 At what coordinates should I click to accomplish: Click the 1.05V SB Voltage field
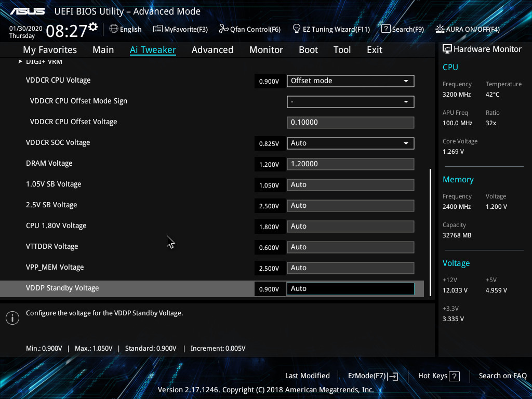point(351,185)
